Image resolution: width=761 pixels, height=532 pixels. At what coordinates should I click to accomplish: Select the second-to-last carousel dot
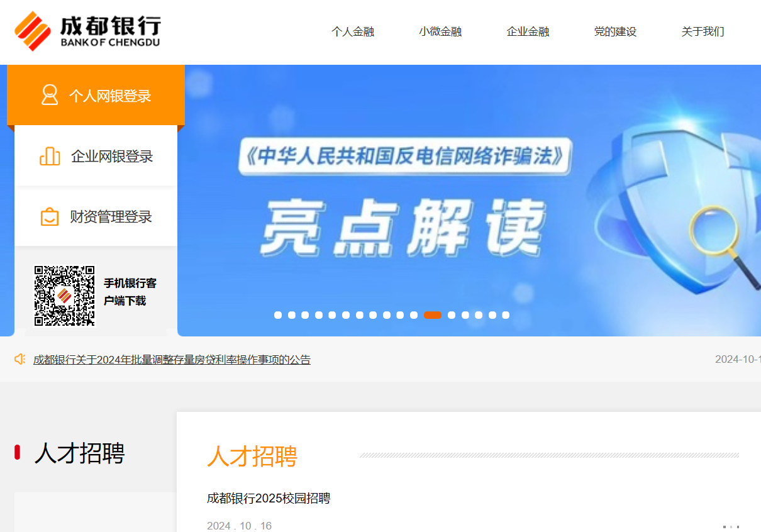(492, 315)
